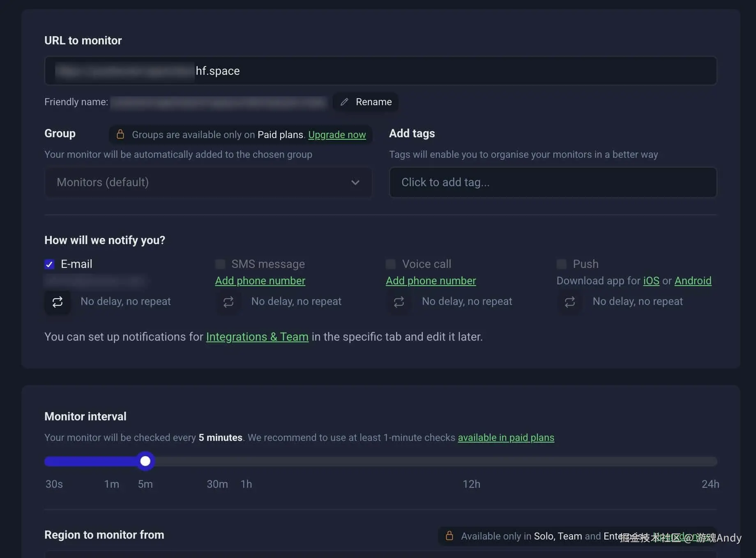This screenshot has height=558, width=756.
Task: Click the group dropdown chevron arrow
Action: pyautogui.click(x=355, y=182)
